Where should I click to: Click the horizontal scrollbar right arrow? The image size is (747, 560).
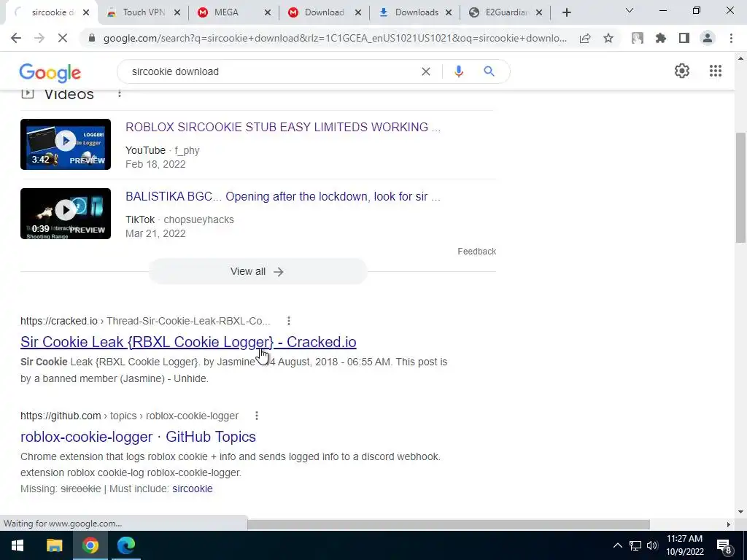point(729,524)
